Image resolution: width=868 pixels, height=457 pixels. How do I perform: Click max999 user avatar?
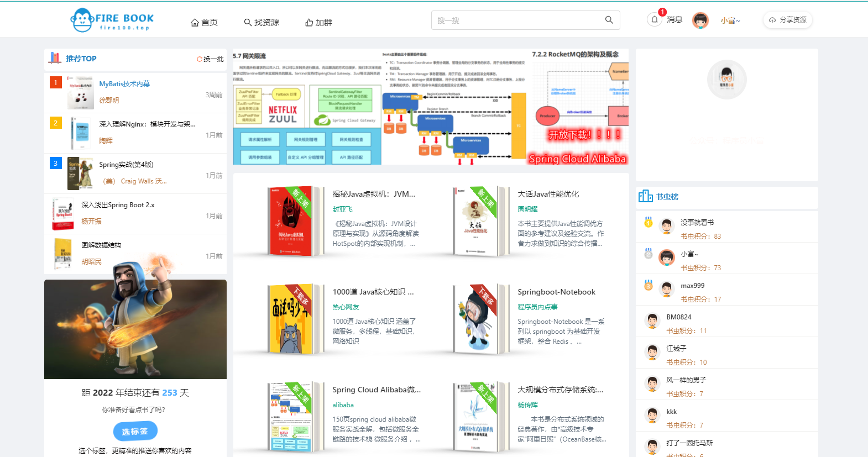click(667, 289)
